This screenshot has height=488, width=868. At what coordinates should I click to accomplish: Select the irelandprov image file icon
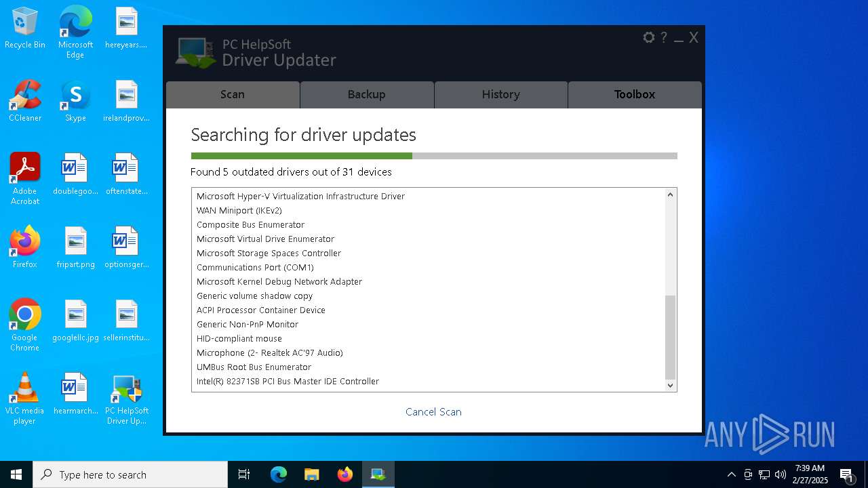[126, 102]
